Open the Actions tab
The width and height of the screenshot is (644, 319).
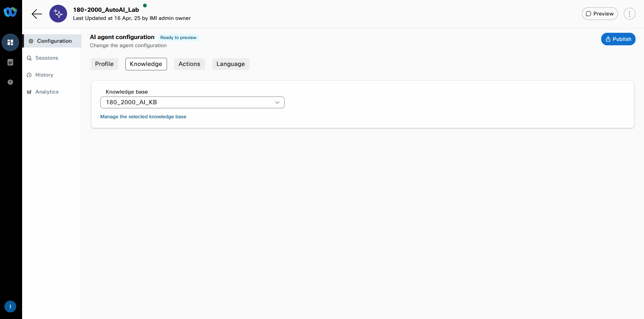coord(189,64)
